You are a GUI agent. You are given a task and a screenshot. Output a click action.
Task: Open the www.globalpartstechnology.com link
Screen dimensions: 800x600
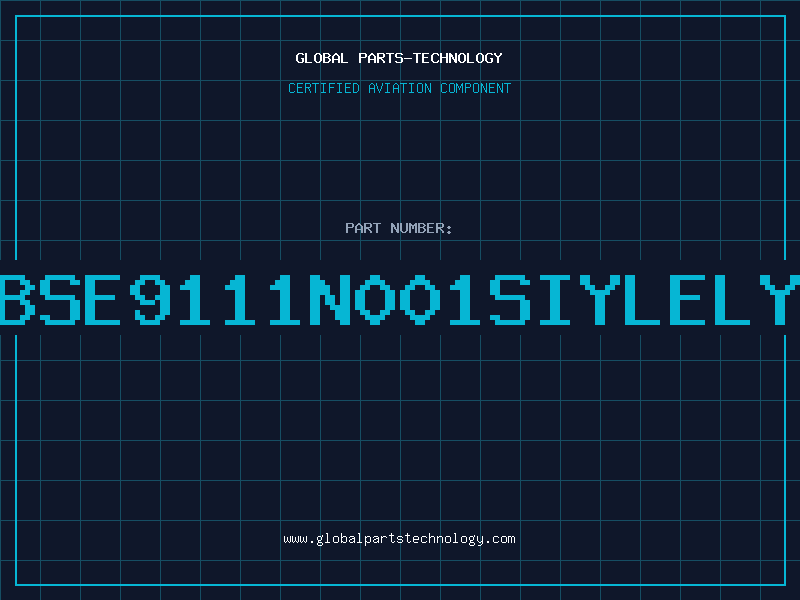pos(399,539)
